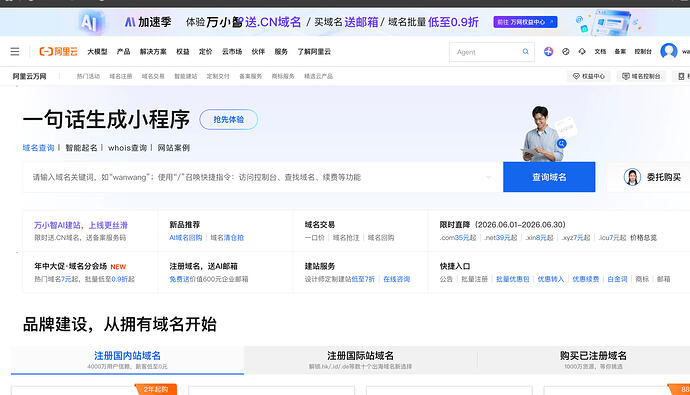The height and width of the screenshot is (395, 690).
Task: Open the 大模型 top navigation item
Action: pos(97,51)
